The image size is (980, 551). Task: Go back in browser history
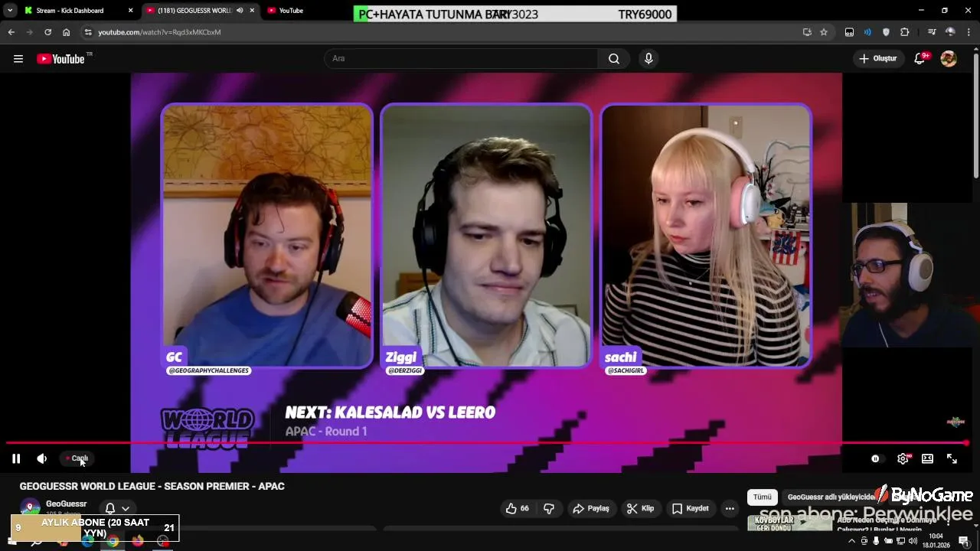click(11, 32)
